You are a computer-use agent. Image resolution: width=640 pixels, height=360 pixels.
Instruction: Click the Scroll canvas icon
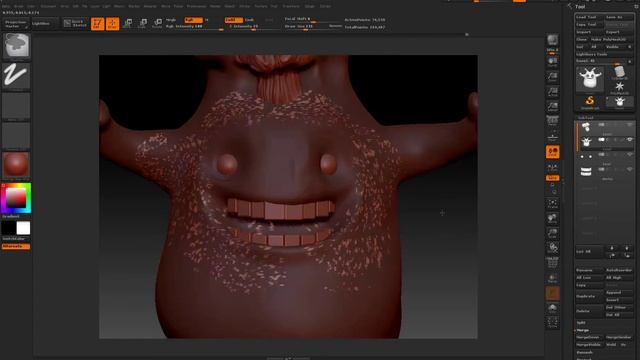point(552,61)
